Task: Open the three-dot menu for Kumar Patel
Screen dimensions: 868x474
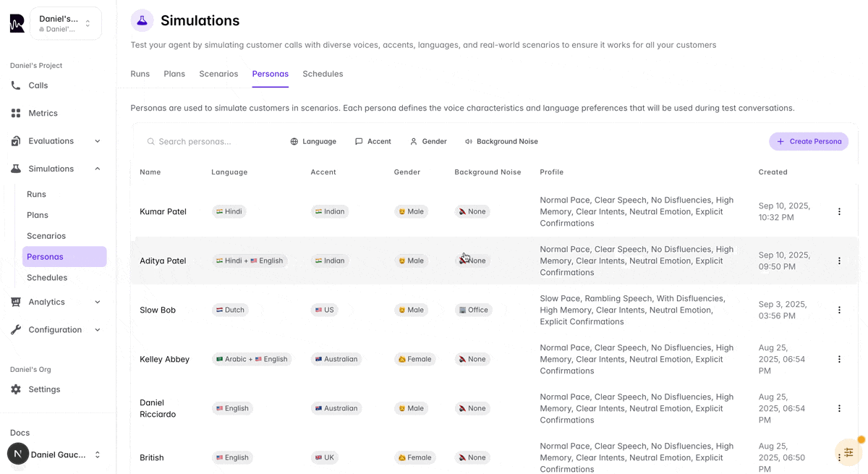Action: click(x=839, y=211)
